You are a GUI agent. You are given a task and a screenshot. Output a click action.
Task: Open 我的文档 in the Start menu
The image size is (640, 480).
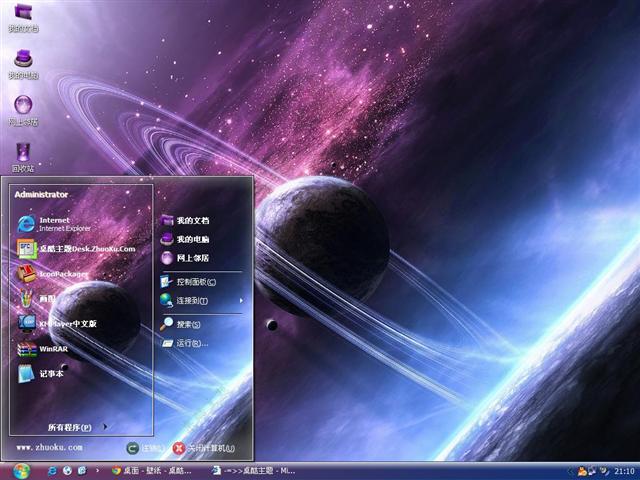192,220
